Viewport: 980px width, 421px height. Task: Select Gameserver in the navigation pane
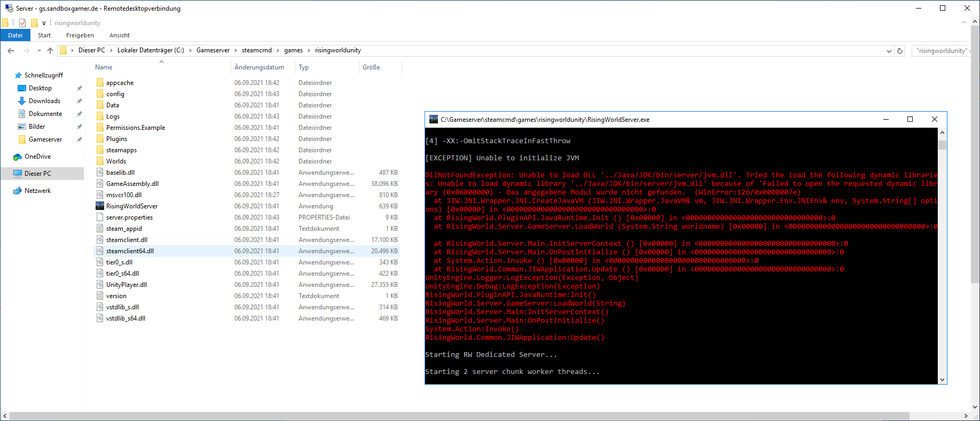pos(45,139)
